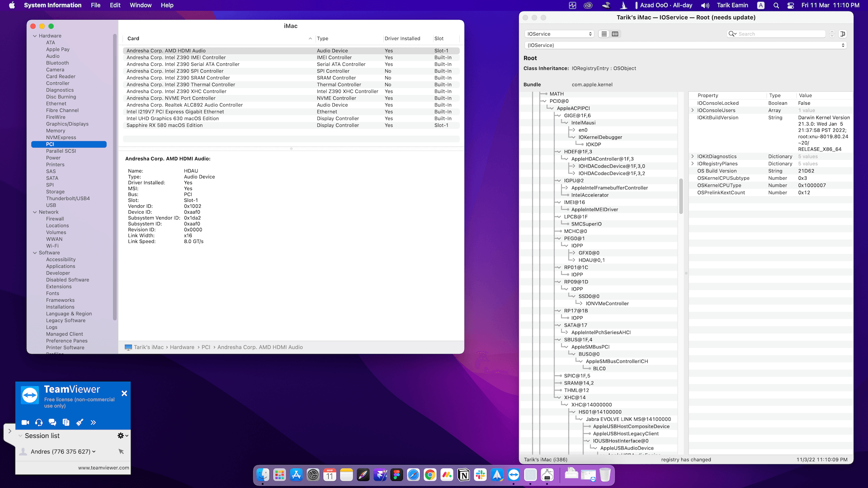This screenshot has height=488, width=868.
Task: Click the search result stepper
Action: click(x=832, y=34)
